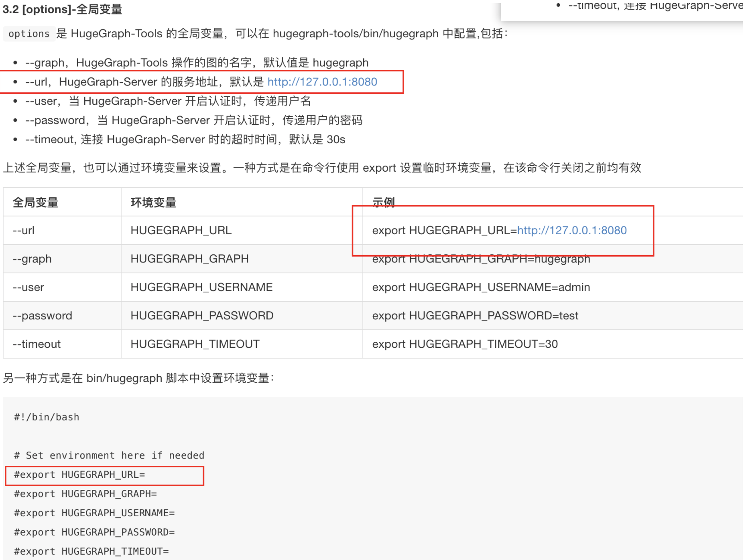Image resolution: width=744 pixels, height=560 pixels.
Task: Select the export HUGEGRAPH_USERNAME=admin example cell
Action: coord(481,287)
